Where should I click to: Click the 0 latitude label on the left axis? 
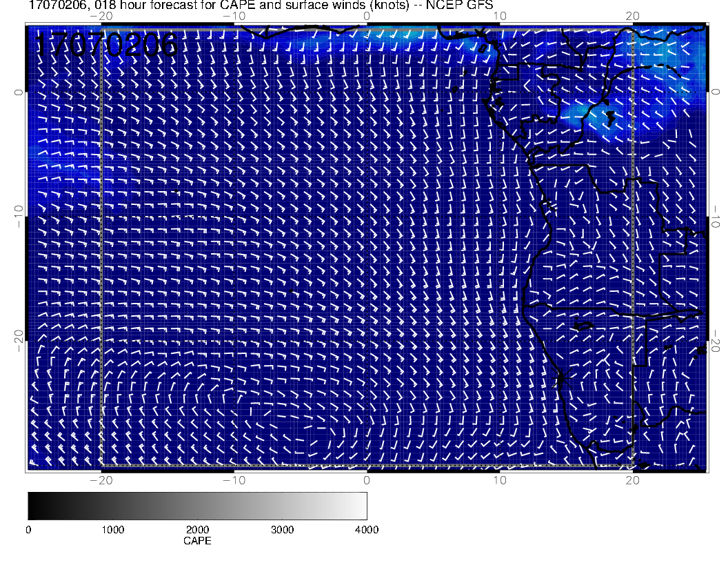point(19,92)
